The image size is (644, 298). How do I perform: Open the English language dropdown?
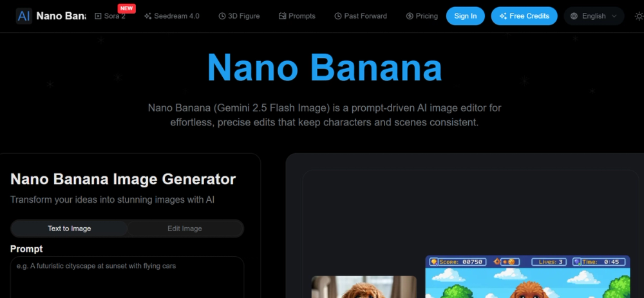(x=594, y=16)
